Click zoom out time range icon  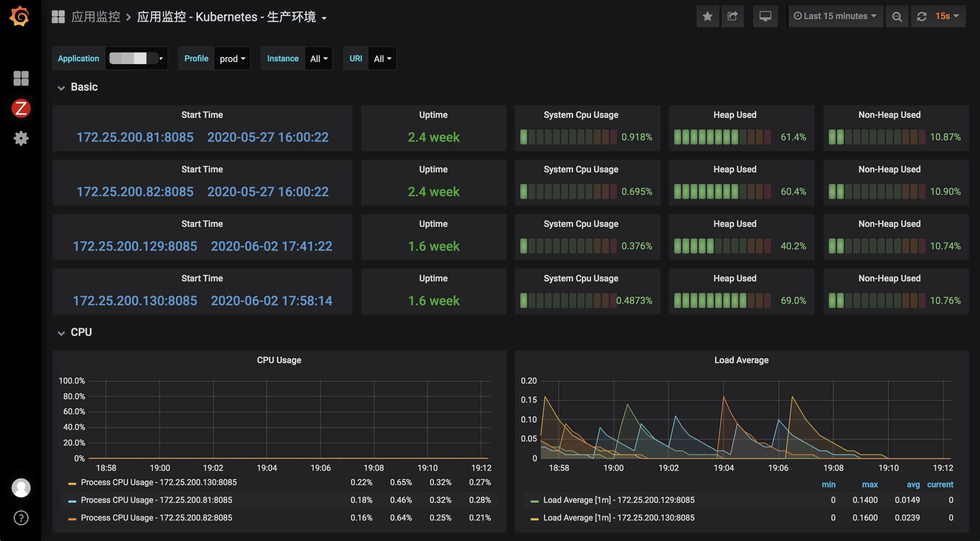click(x=897, y=16)
